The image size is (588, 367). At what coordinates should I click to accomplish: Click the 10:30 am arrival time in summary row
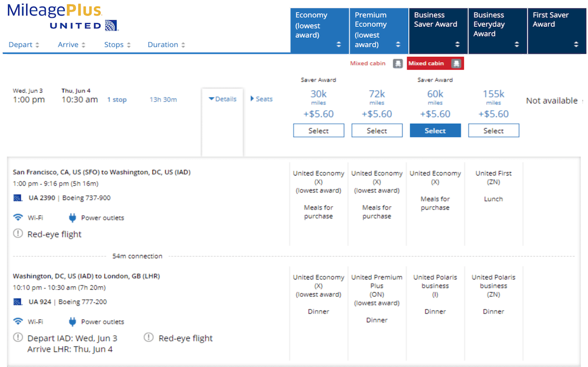[80, 100]
